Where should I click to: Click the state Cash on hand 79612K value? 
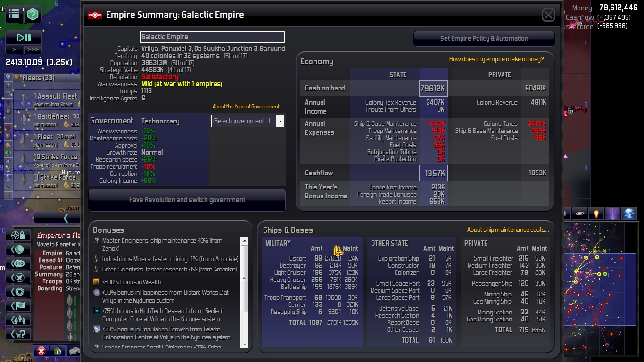point(434,88)
